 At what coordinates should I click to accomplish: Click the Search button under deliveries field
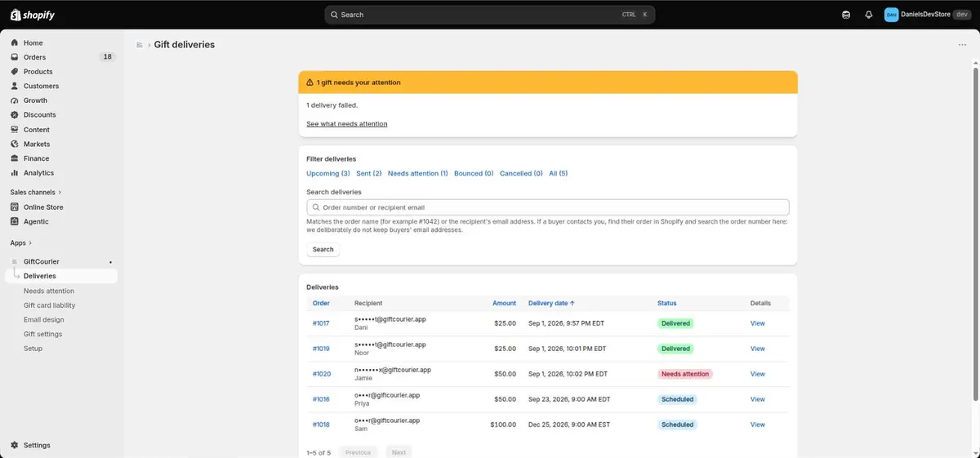[x=323, y=250]
